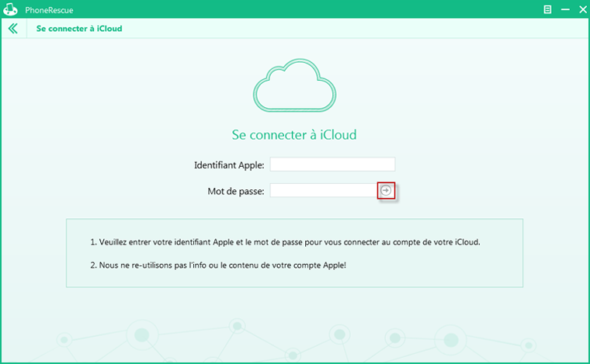Submit login with the arrow button
Image resolution: width=590 pixels, height=364 pixels.
[x=386, y=191]
